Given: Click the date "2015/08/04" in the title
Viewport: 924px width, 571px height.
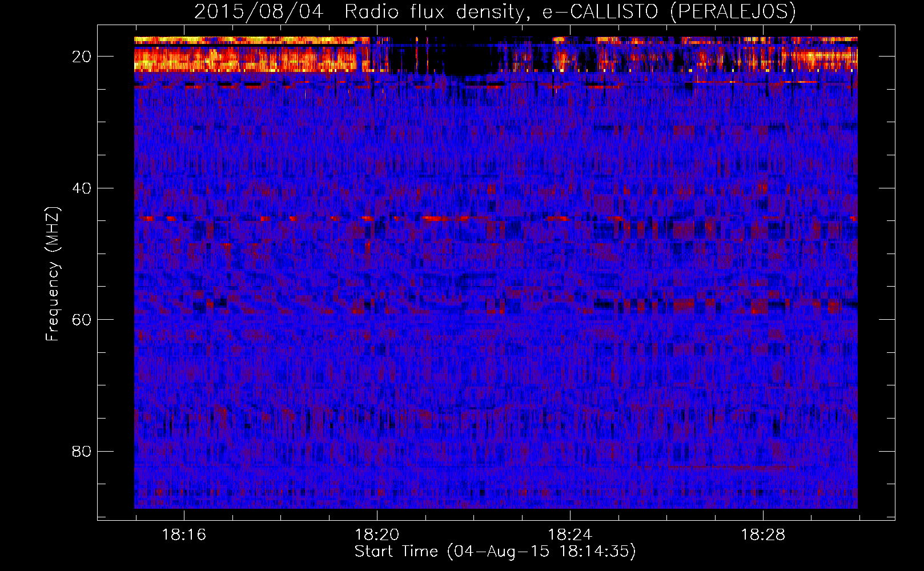Looking at the screenshot, I should click(x=259, y=11).
